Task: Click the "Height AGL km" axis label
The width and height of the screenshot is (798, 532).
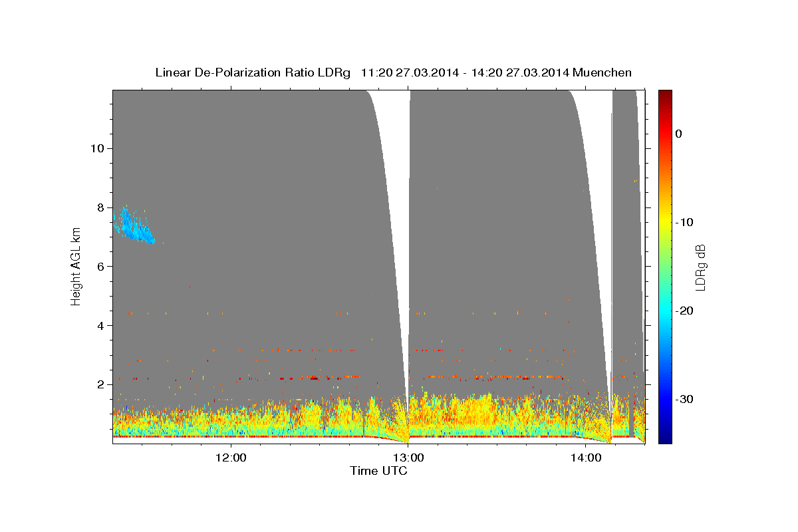Action: pos(76,266)
